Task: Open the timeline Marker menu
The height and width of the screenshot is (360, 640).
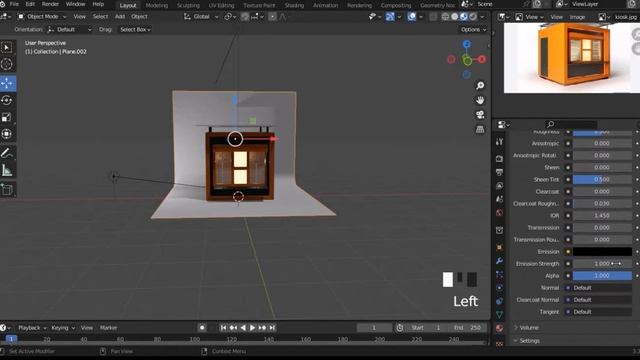Action: tap(109, 328)
